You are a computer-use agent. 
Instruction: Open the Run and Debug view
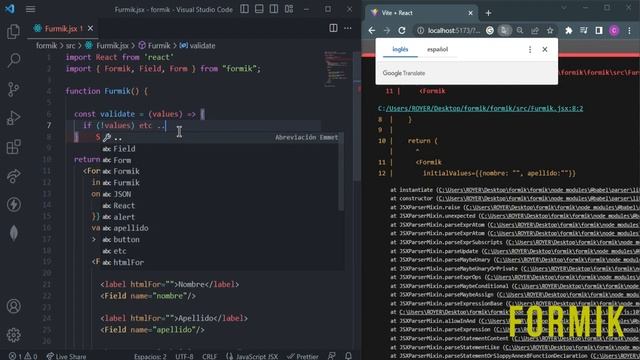(13, 118)
